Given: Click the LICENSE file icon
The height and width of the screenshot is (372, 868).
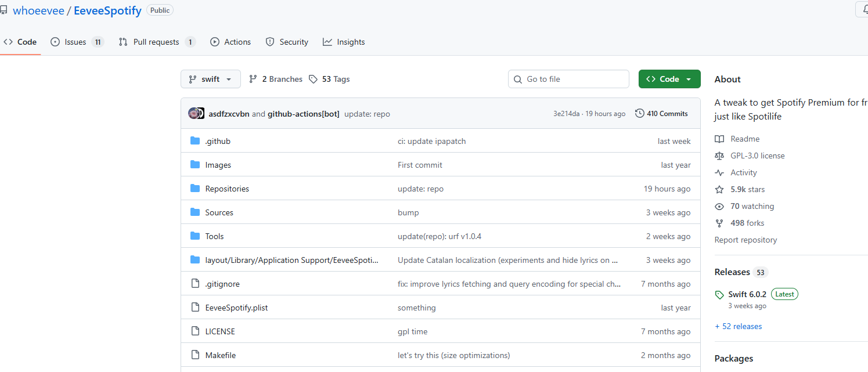Looking at the screenshot, I should click(195, 331).
